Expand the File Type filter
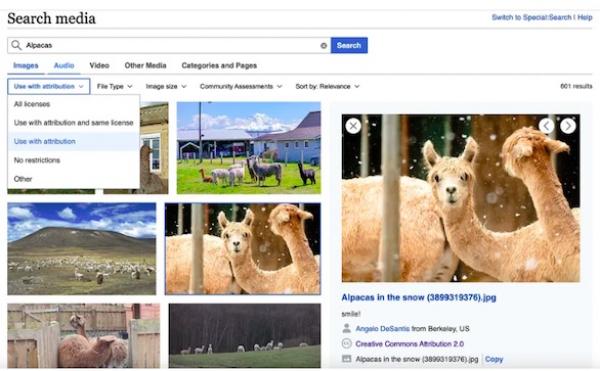Screen dimensions: 600x371 [x=114, y=86]
